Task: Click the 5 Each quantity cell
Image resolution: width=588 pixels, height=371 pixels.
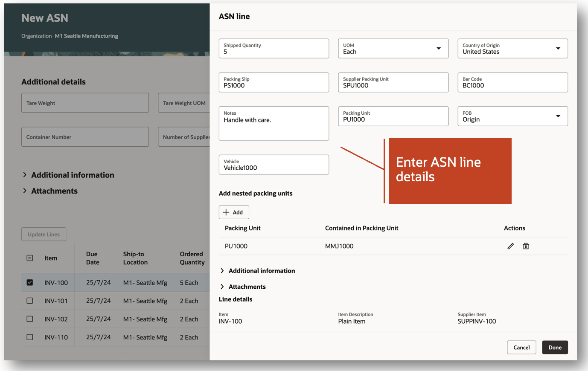Action: (x=189, y=283)
